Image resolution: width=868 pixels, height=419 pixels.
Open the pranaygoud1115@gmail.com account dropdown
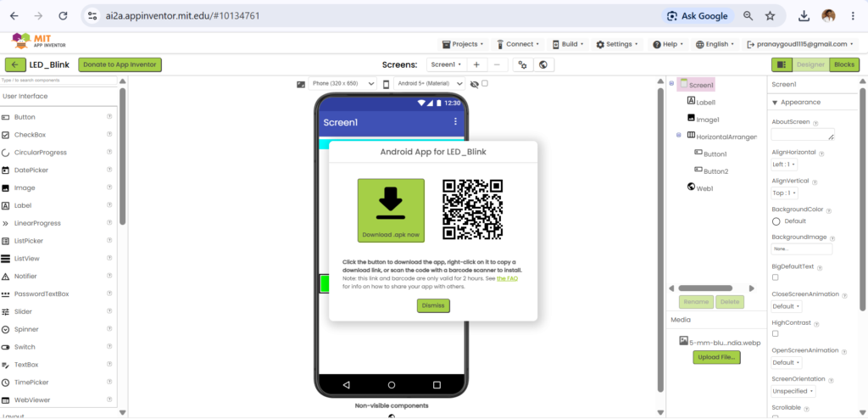(800, 44)
